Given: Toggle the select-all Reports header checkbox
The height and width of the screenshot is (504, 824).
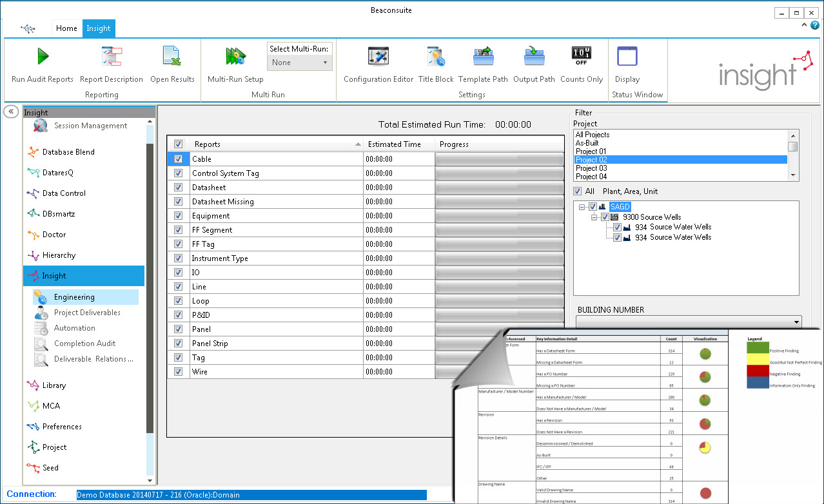Looking at the screenshot, I should coord(179,144).
